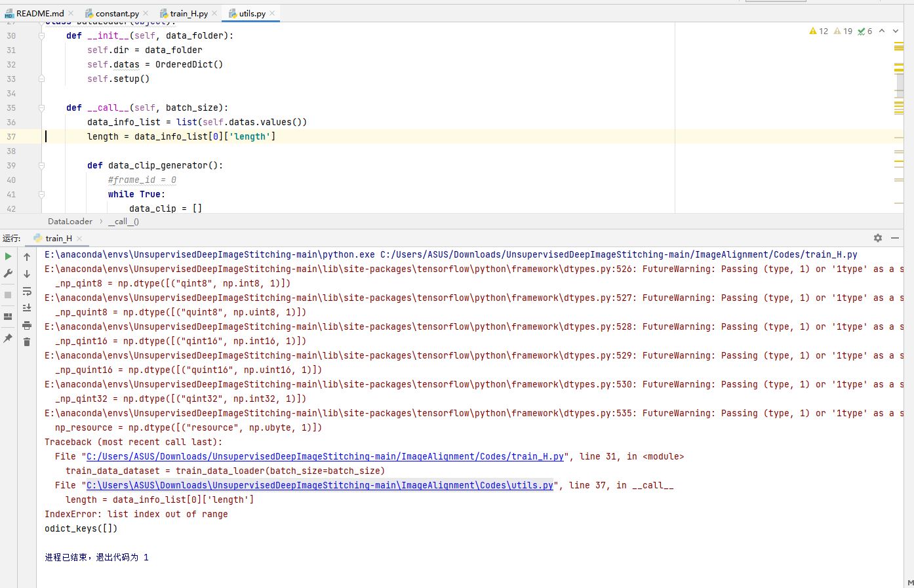The width and height of the screenshot is (914, 588).
Task: Click __call__() in the breadcrumb bar
Action: coord(123,221)
